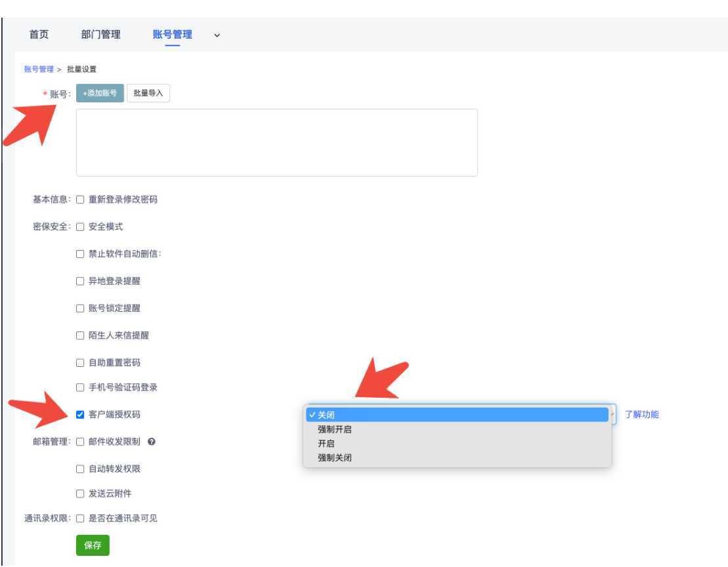Uncheck the 客户端授权码 checkbox
Image resolution: width=728 pixels, height=567 pixels.
pyautogui.click(x=80, y=415)
